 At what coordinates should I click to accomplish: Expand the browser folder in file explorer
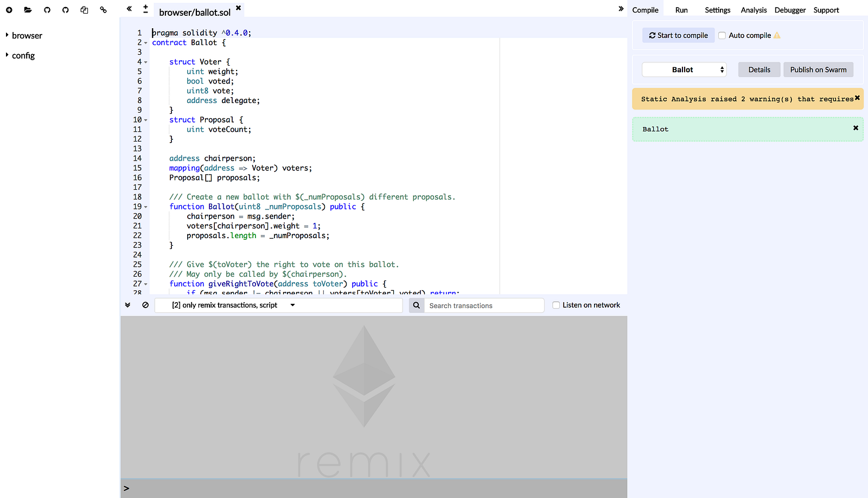click(7, 35)
